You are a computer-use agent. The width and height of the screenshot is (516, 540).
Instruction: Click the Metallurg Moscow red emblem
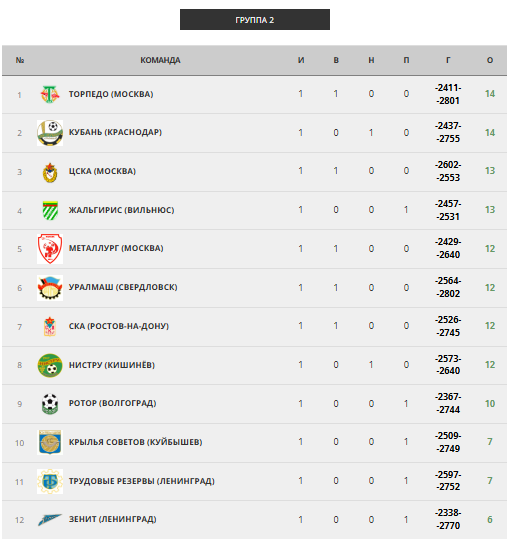point(50,249)
